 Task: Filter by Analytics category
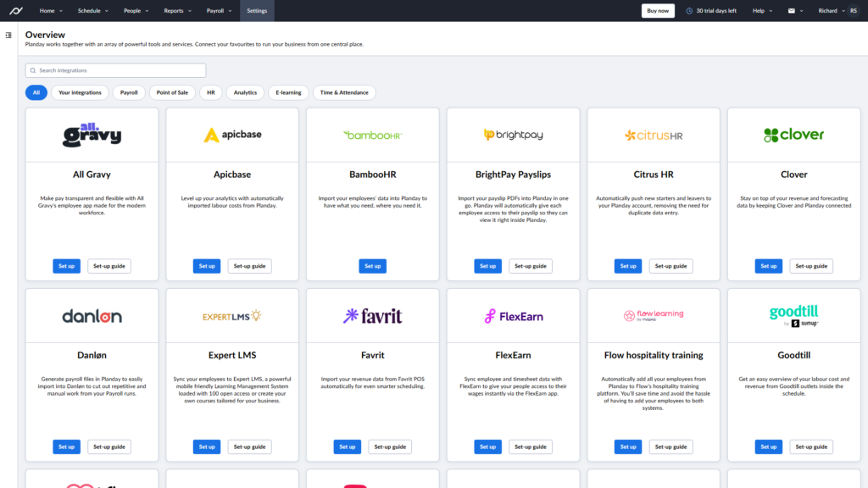[245, 92]
